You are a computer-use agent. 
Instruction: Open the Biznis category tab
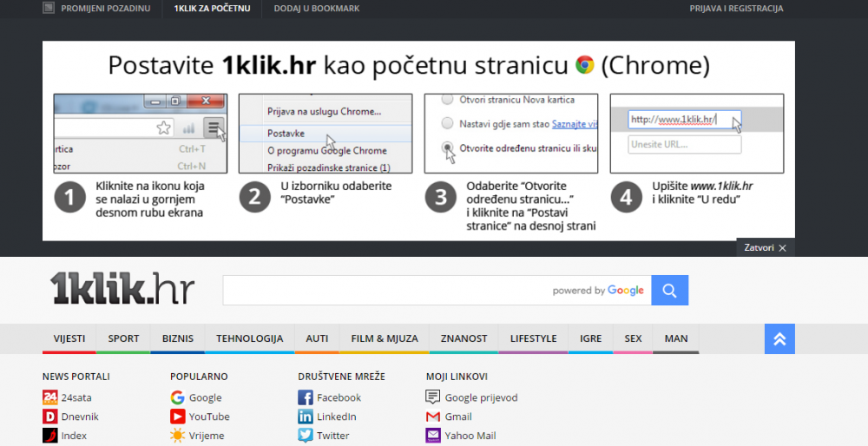[178, 338]
